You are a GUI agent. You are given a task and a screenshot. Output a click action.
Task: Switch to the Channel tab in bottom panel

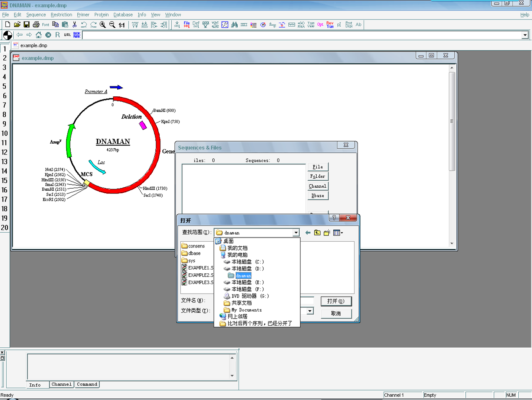point(62,385)
